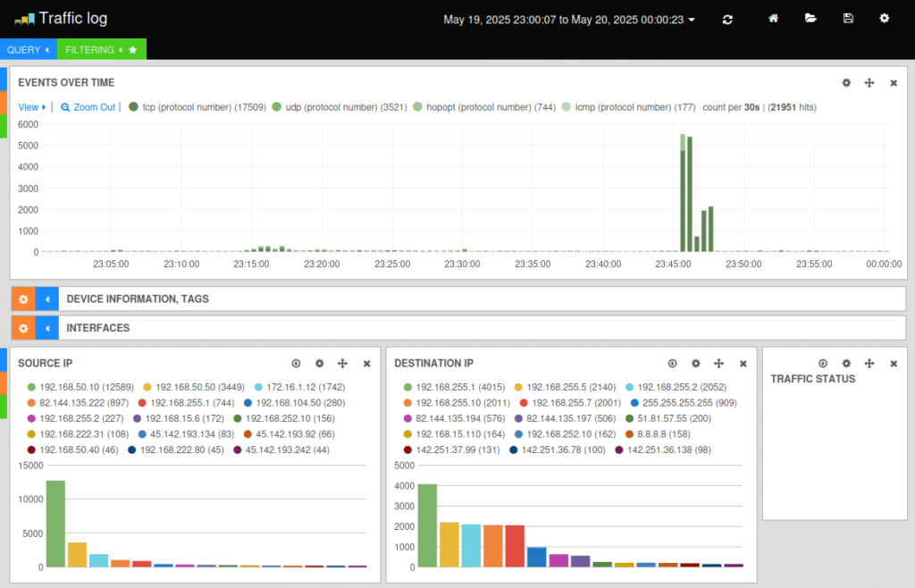Click the tallest bar in the events histogram
The image size is (915, 588).
click(683, 193)
